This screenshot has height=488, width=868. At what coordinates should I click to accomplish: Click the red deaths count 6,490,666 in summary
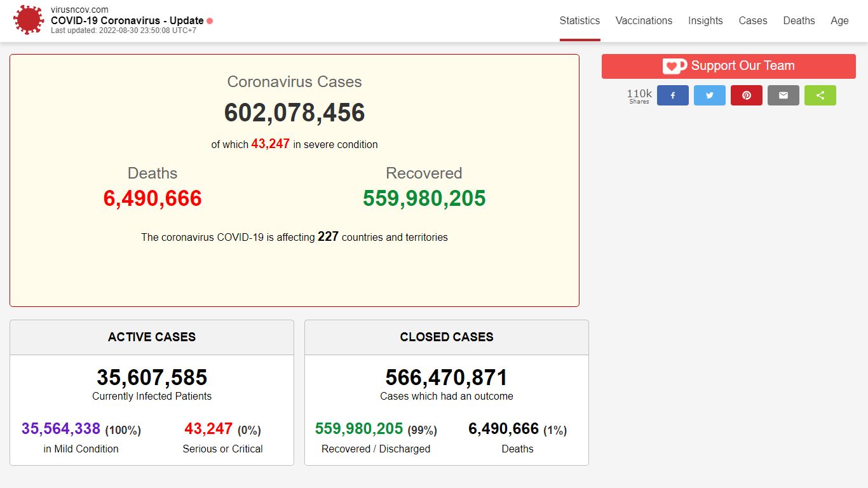point(153,198)
